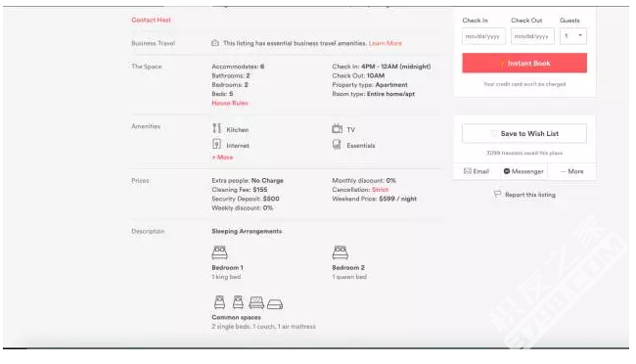636x364 pixels.
Task: Open the More sharing options
Action: [x=572, y=171]
